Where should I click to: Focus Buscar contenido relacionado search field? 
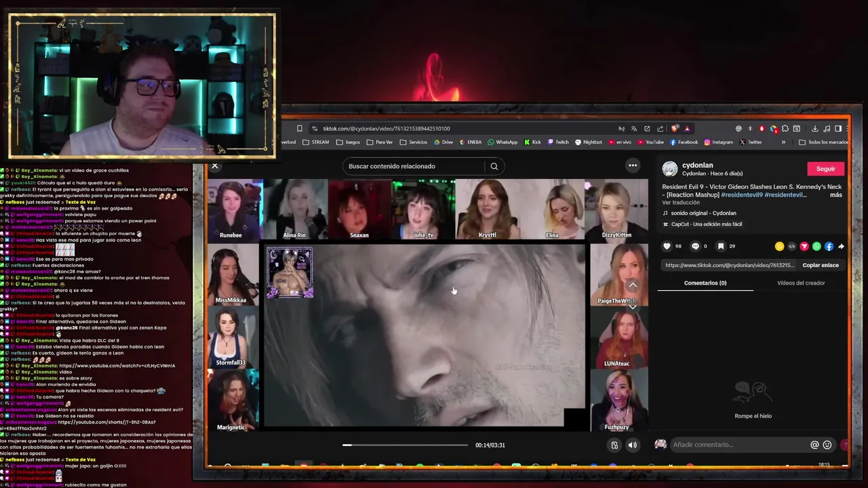click(x=415, y=166)
